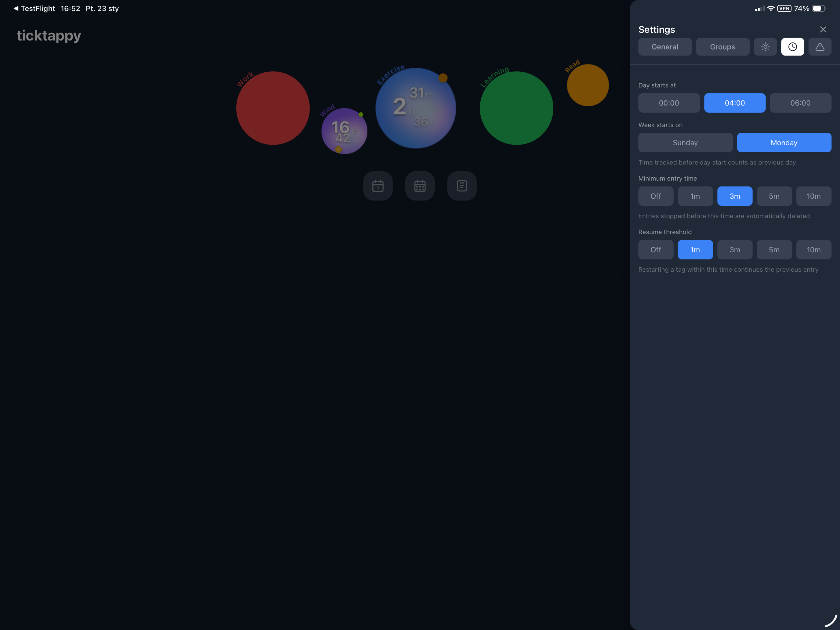Open the month calendar grid icon

point(420,186)
